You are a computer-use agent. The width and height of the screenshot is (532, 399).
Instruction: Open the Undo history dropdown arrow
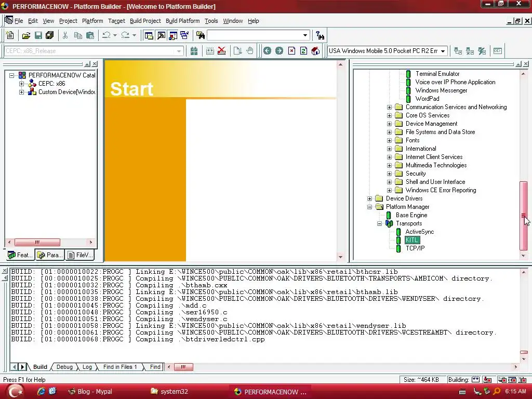pos(115,35)
